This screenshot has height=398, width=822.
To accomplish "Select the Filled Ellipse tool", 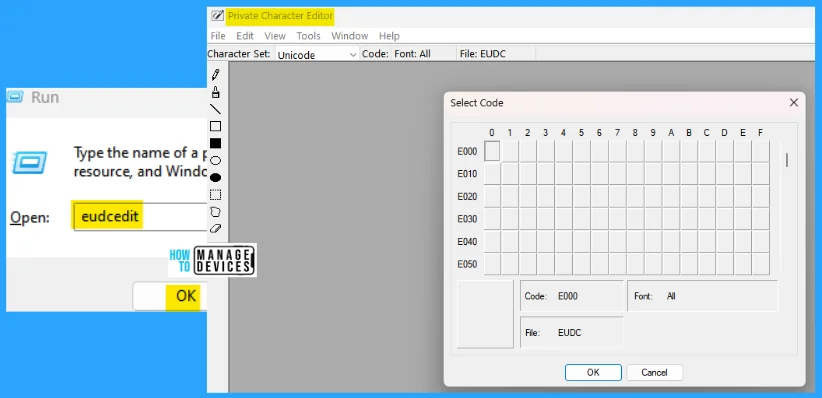I will coord(215,178).
